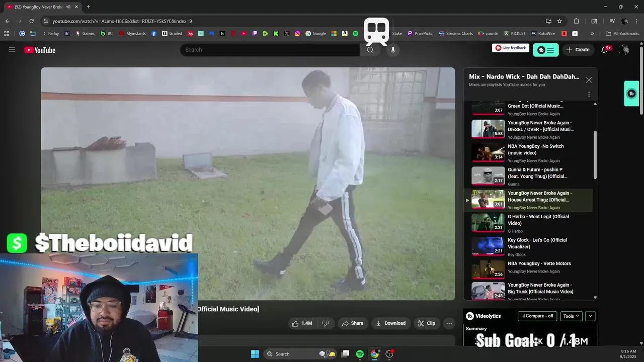Open the X (Twitter) bookmark icon
644x362 pixels.
(x=287, y=34)
